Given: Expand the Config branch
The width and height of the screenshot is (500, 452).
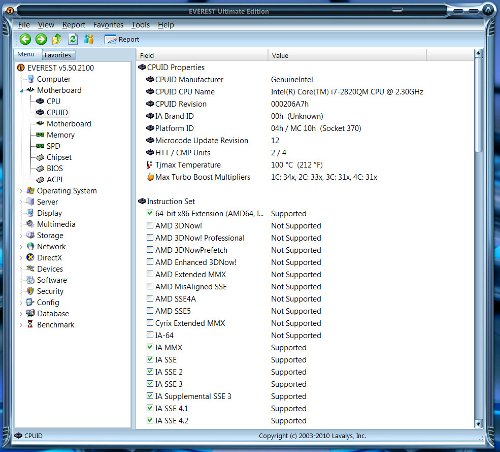Looking at the screenshot, I should (21, 303).
